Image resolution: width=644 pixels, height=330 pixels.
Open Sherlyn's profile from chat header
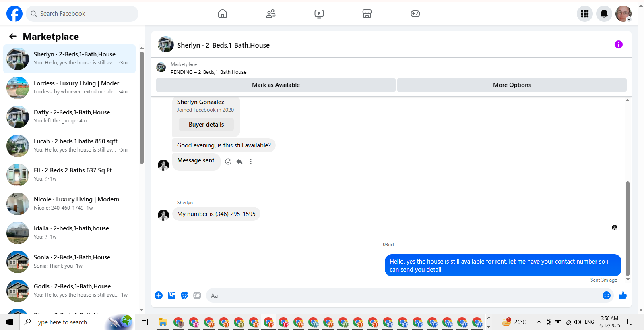click(x=166, y=44)
